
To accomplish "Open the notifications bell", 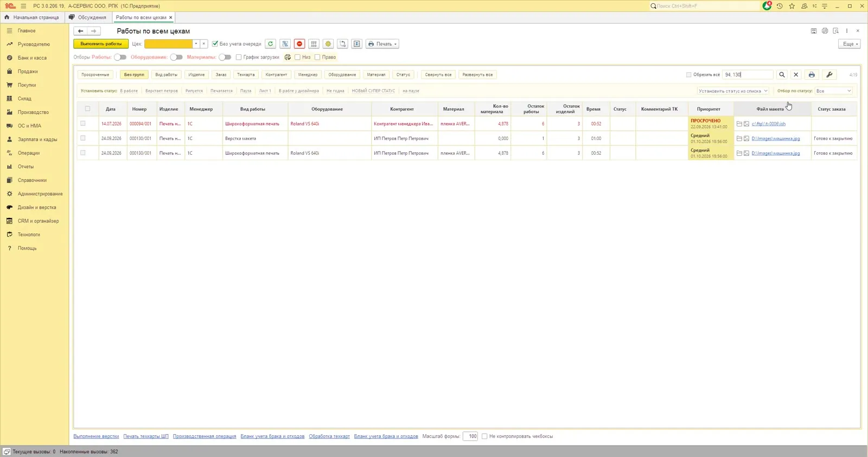I will (767, 6).
